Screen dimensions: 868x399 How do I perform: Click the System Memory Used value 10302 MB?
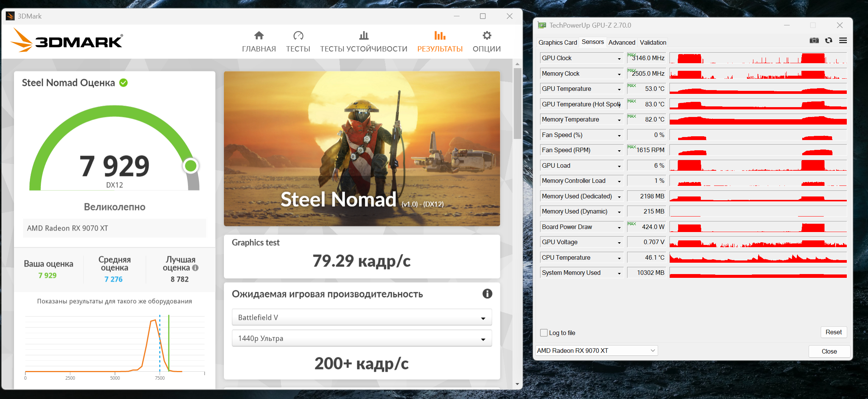tap(646, 273)
